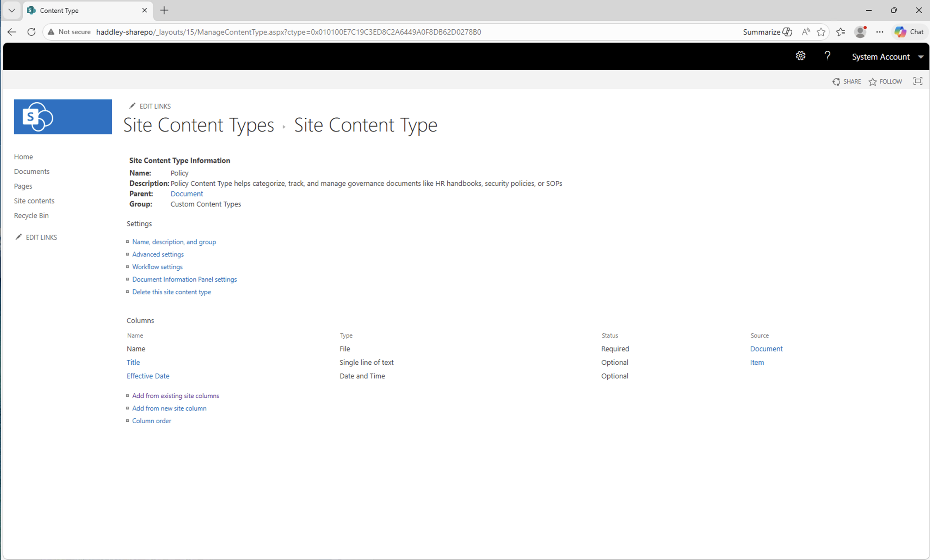Click Add from new site column
The height and width of the screenshot is (560, 930).
pos(169,408)
